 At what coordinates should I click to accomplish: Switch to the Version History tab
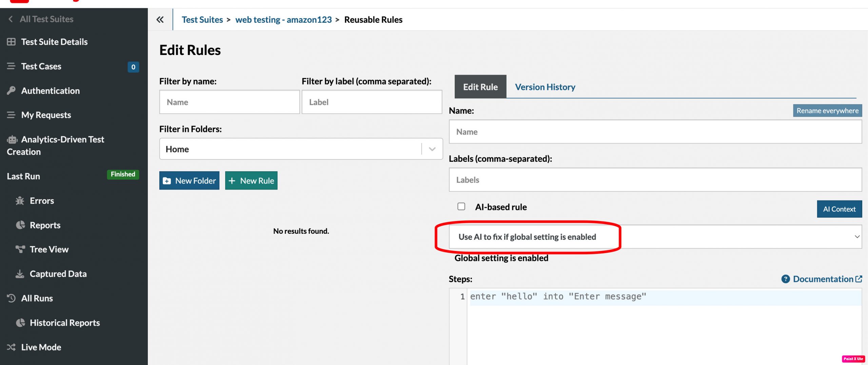[x=545, y=87]
